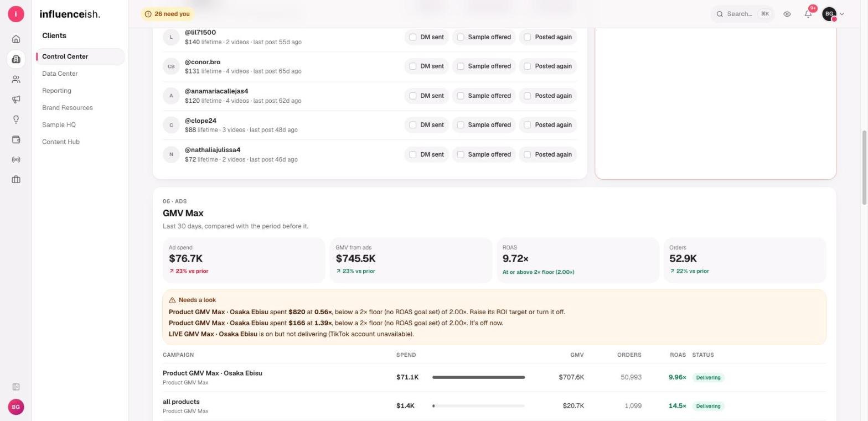868x421 pixels.
Task: Open the Clients building icon in rail
Action: [16, 59]
